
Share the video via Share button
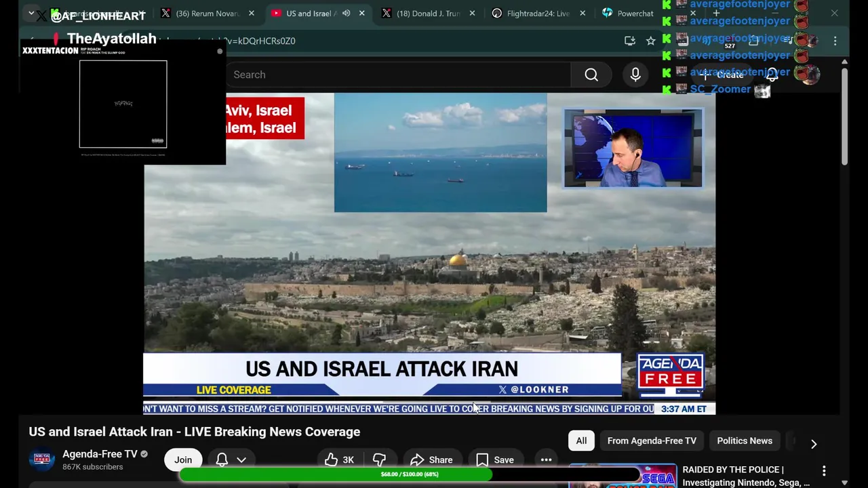tap(431, 460)
